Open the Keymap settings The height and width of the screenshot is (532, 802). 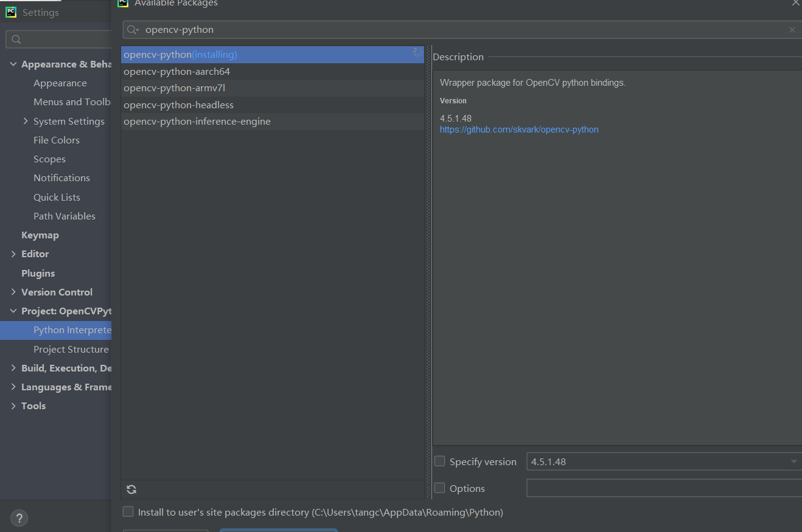[x=40, y=235]
